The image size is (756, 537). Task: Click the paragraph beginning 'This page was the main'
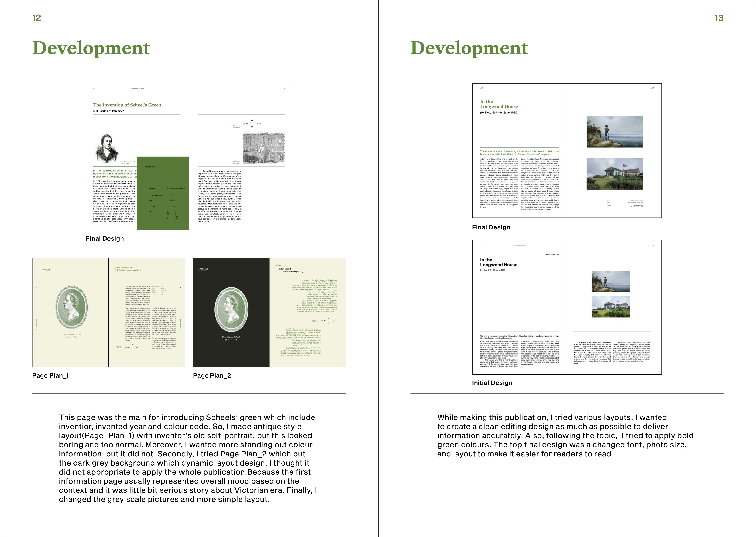(x=187, y=458)
